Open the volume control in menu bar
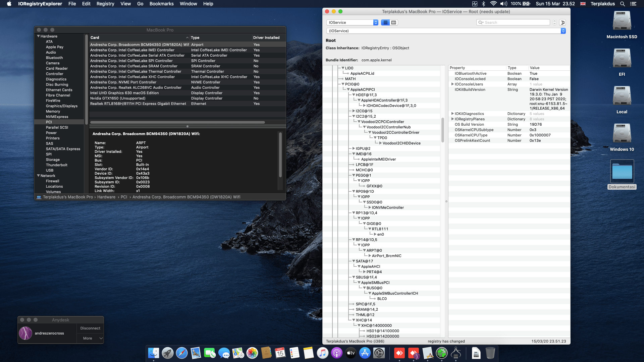 pos(503,4)
